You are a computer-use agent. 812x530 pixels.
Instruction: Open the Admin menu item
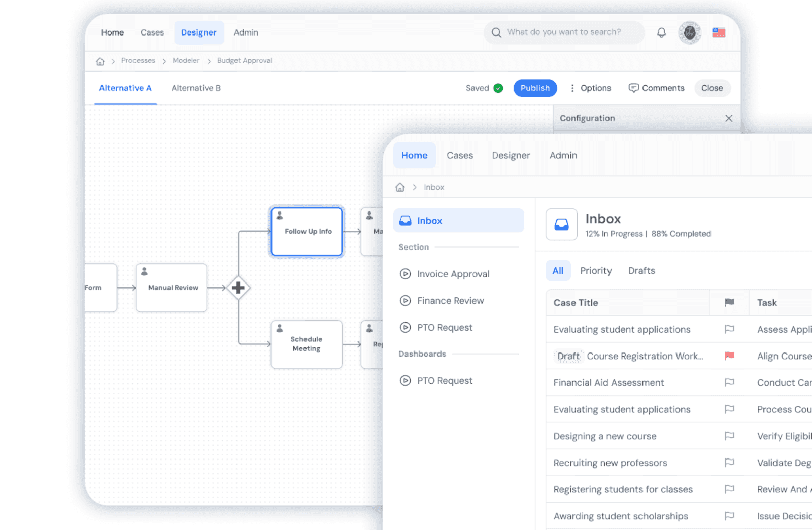click(x=563, y=155)
